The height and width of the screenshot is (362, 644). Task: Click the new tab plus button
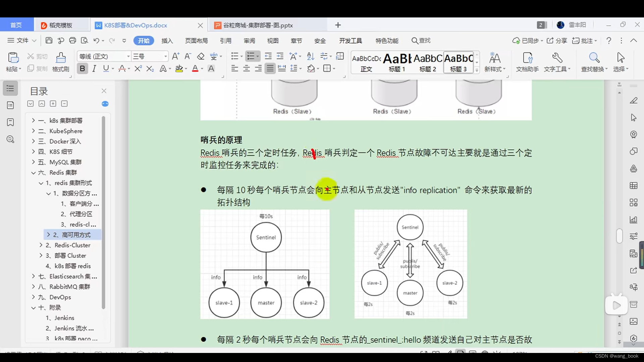tap(338, 25)
